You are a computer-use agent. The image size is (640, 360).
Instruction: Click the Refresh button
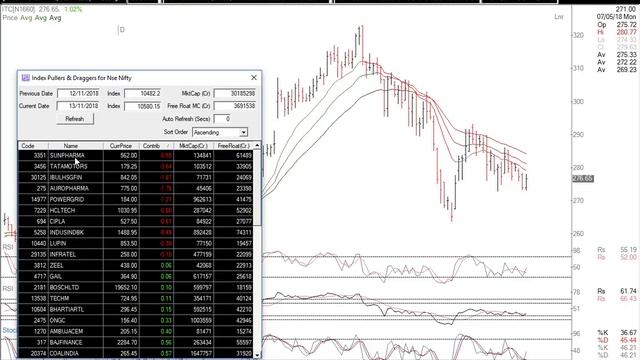(x=75, y=119)
